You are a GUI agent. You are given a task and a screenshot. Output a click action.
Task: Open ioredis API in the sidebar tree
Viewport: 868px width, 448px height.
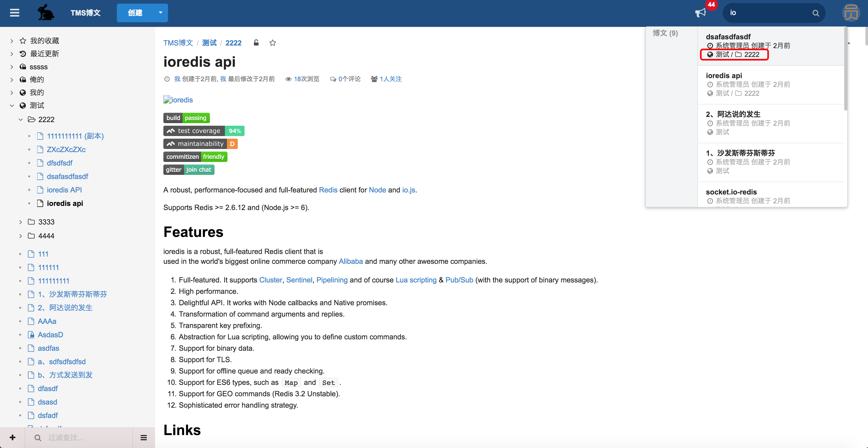pyautogui.click(x=64, y=190)
